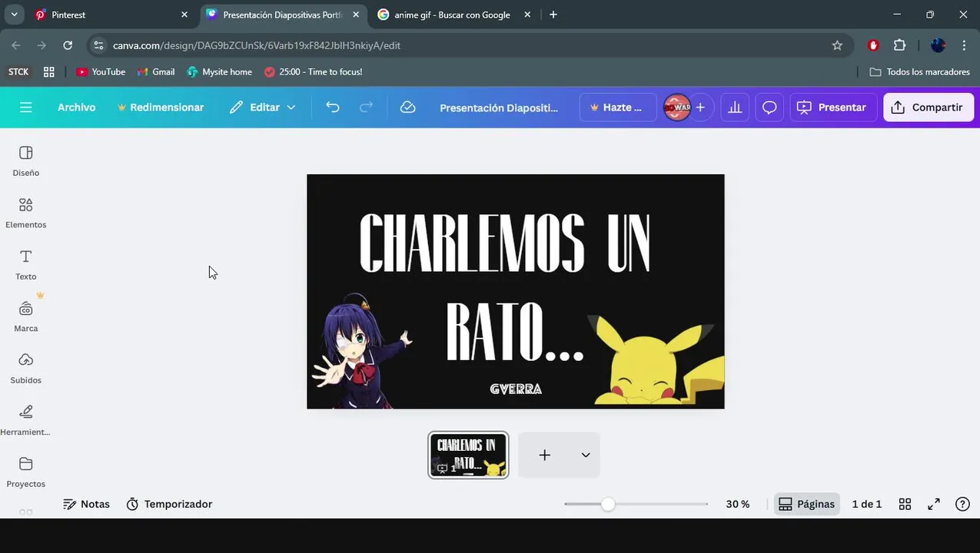Image resolution: width=980 pixels, height=553 pixels.
Task: Open the Archivo menu
Action: 77,108
